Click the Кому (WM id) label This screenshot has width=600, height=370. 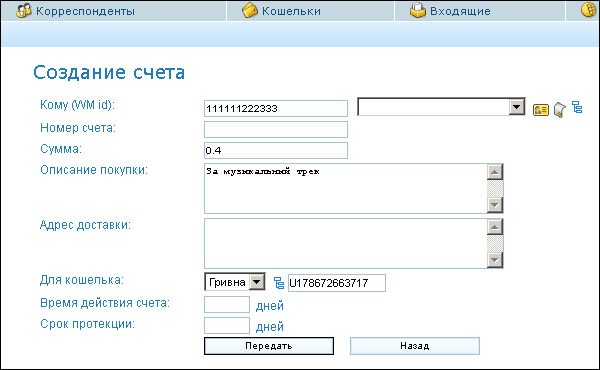point(77,104)
